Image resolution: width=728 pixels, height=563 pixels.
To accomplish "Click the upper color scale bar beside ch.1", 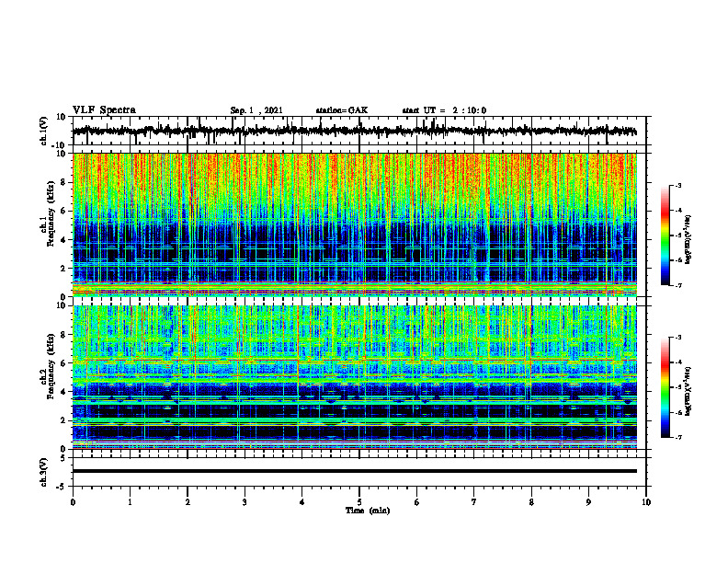I will click(665, 236).
